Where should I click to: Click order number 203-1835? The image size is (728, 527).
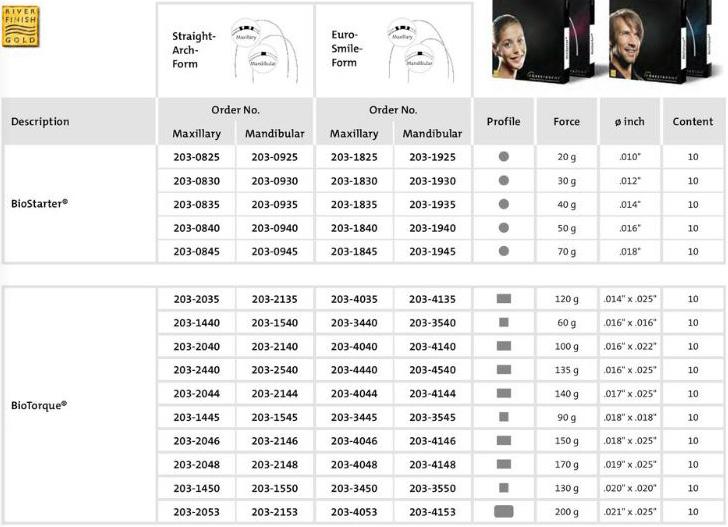tap(354, 205)
